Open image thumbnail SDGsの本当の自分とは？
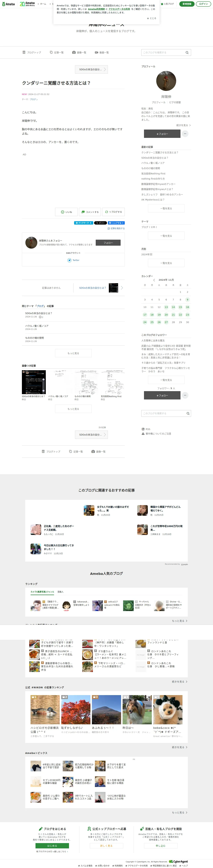213x868 pixels. coord(34,382)
